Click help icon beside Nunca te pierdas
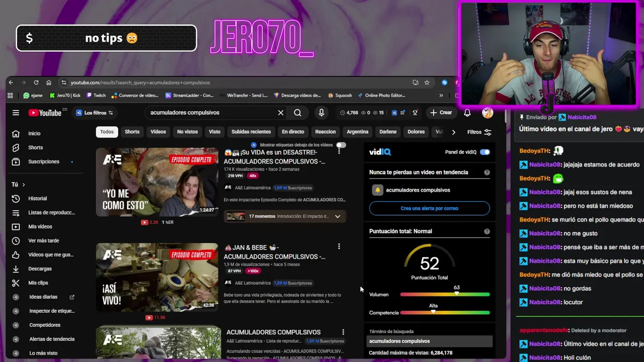Image resolution: width=644 pixels, height=362 pixels. [x=487, y=172]
